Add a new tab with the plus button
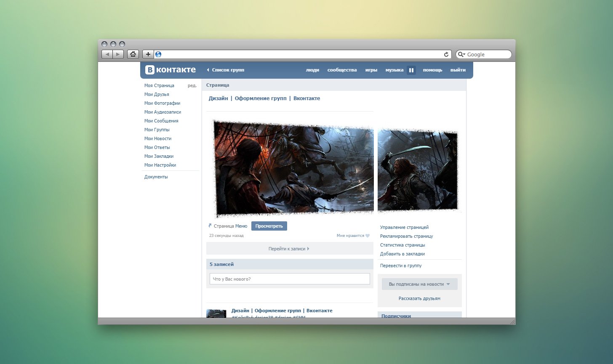Viewport: 613px width, 364px height. (x=148, y=54)
